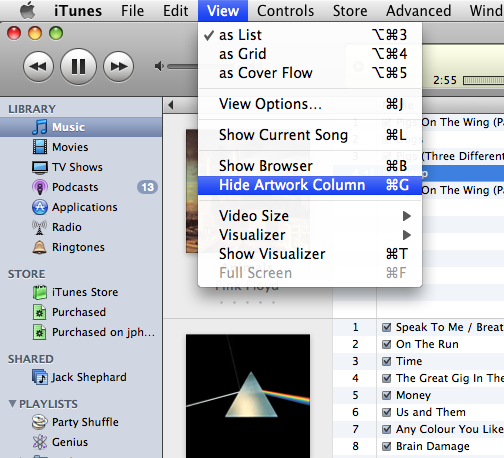Open the Store menu
This screenshot has height=458, width=504.
pos(350,11)
